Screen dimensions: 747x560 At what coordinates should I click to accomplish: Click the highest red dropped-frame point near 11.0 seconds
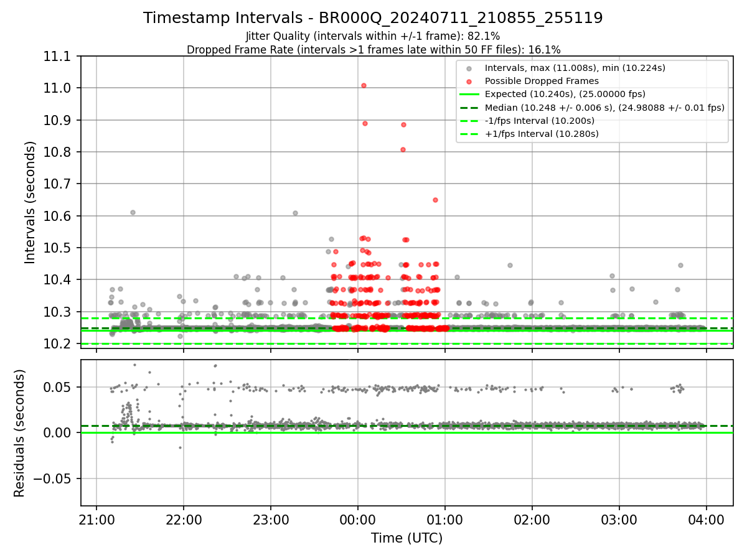(x=364, y=85)
